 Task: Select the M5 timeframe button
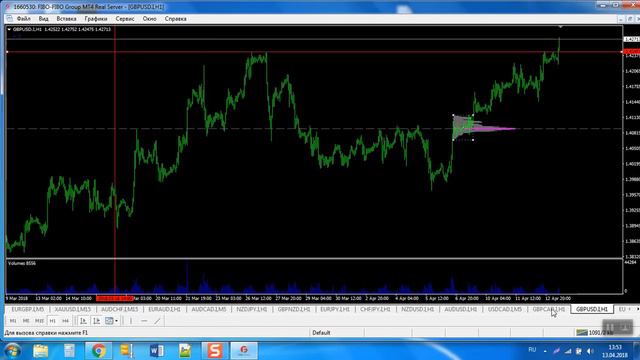coord(26,321)
